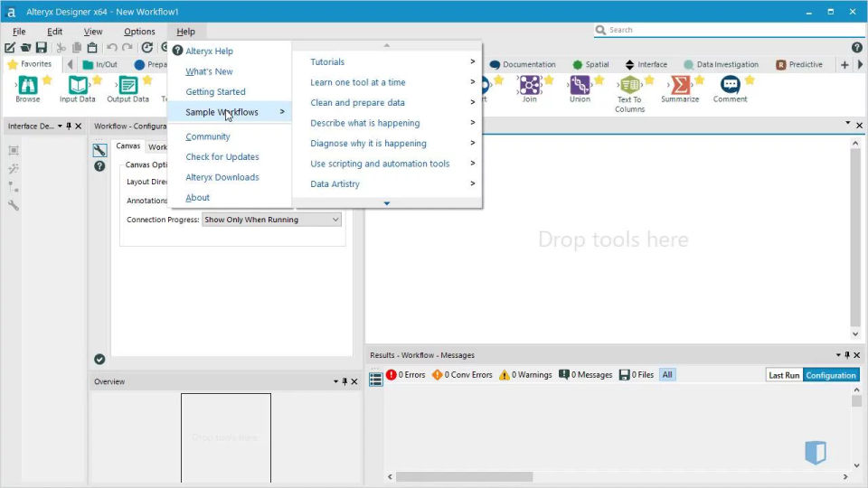The width and height of the screenshot is (868, 488).
Task: Choose Alteryx Help from Help menu
Action: coord(209,51)
